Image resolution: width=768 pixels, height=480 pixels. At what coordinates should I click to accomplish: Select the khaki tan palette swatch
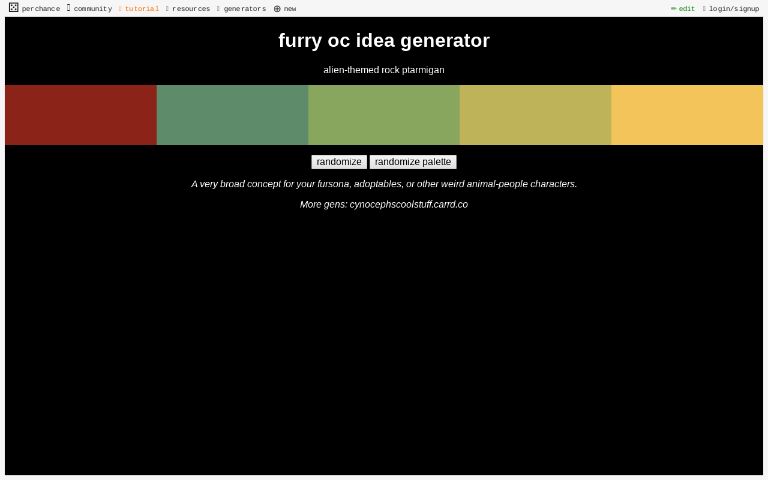pyautogui.click(x=535, y=115)
